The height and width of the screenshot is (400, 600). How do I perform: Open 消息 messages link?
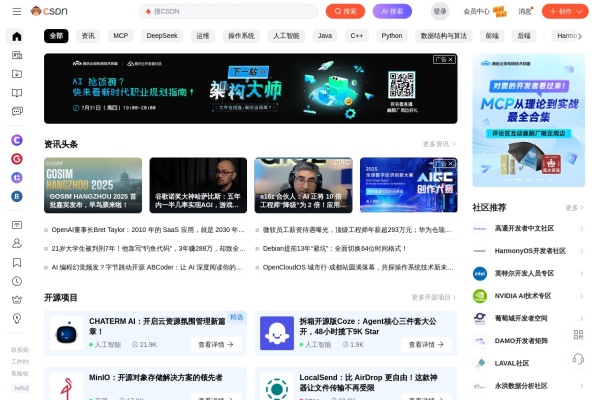[525, 11]
